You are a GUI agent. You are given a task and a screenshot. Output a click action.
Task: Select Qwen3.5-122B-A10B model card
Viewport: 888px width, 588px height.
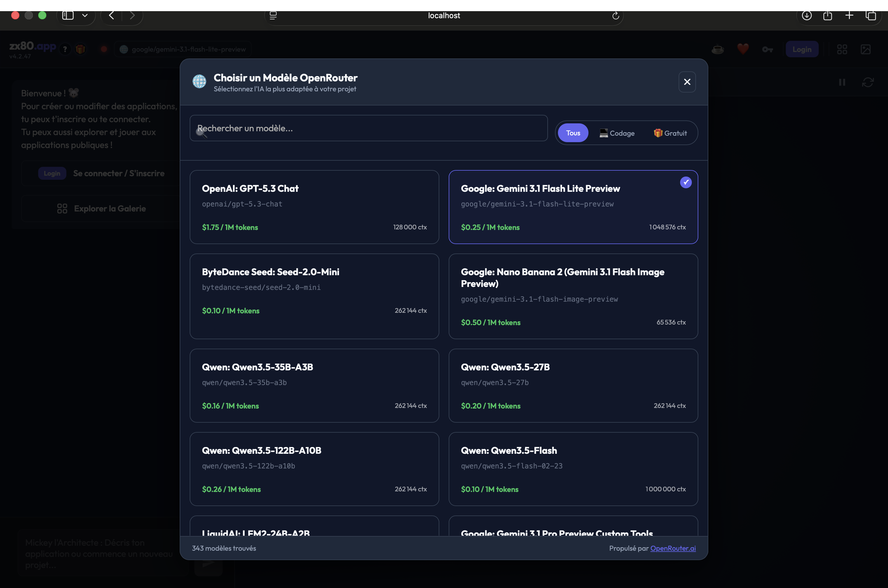pos(314,469)
